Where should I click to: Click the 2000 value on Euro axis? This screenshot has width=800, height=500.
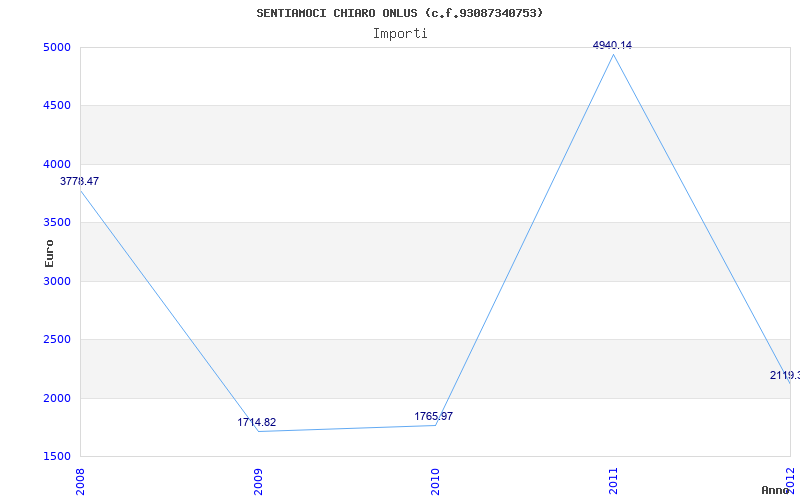pos(57,398)
